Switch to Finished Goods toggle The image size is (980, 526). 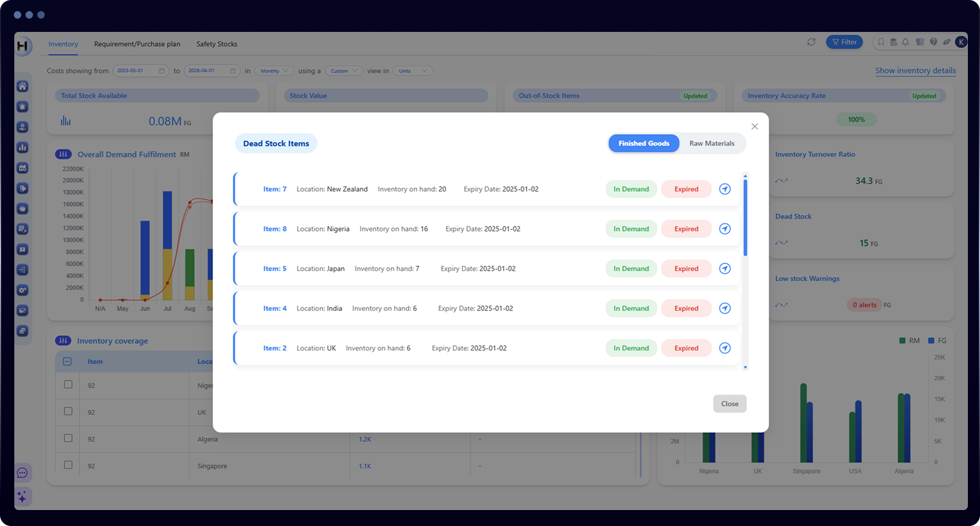tap(644, 143)
